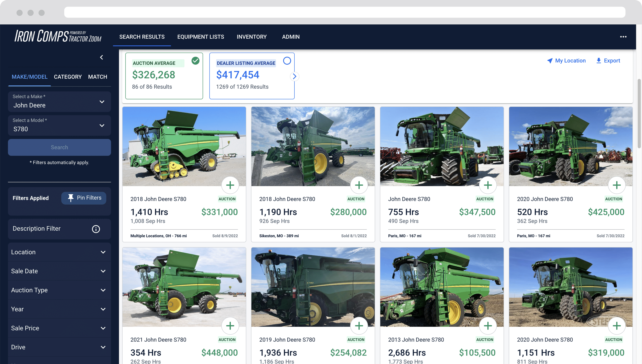Image resolution: width=642 pixels, height=364 pixels.
Task: Click the Iron Comps logo
Action: pos(58,36)
